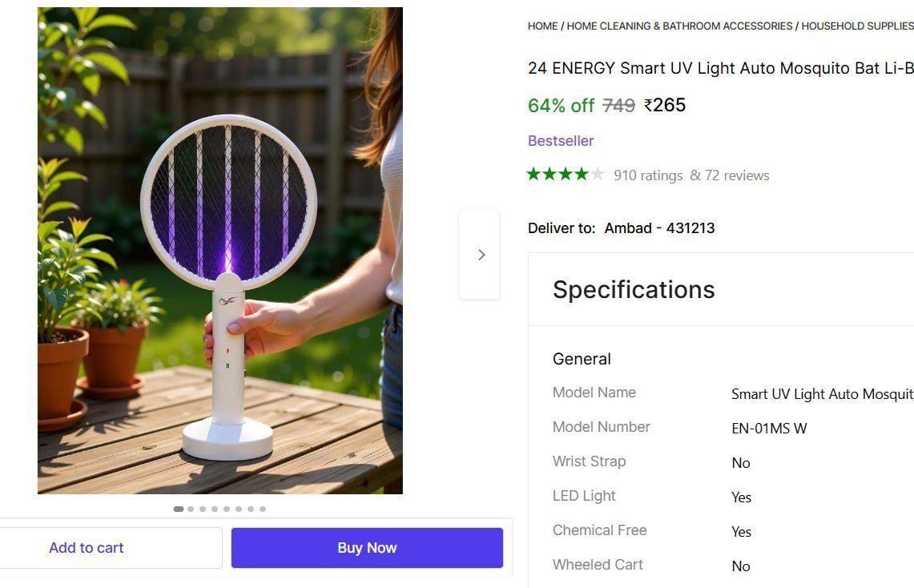The height and width of the screenshot is (588, 914).
Task: Open the HOME breadcrumb link
Action: click(542, 26)
